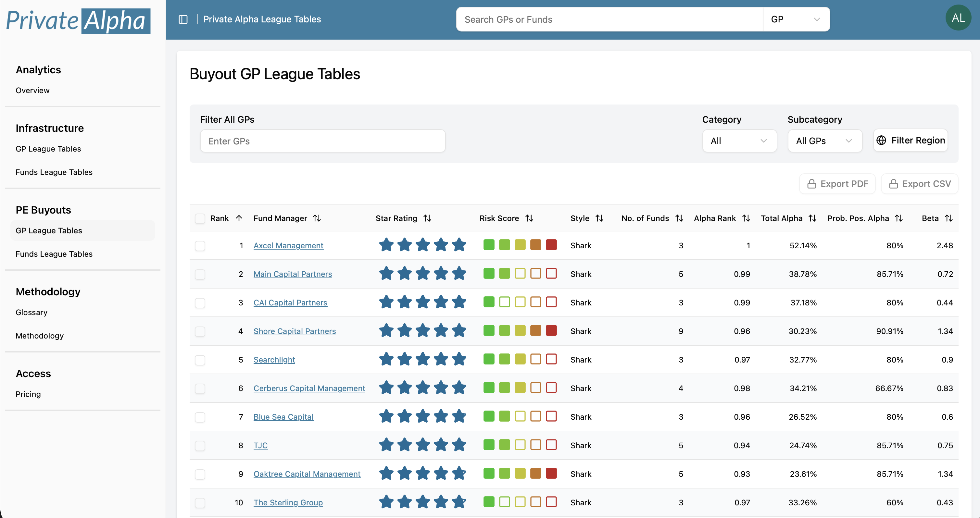Tick the Searchlight row checkbox
This screenshot has width=980, height=518.
point(200,360)
